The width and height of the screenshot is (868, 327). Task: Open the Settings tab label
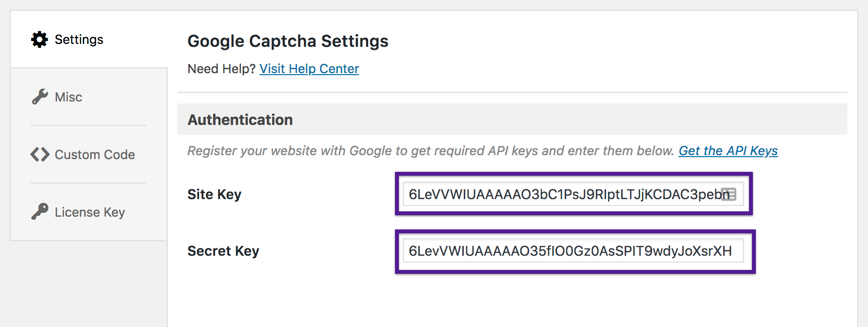click(x=79, y=40)
